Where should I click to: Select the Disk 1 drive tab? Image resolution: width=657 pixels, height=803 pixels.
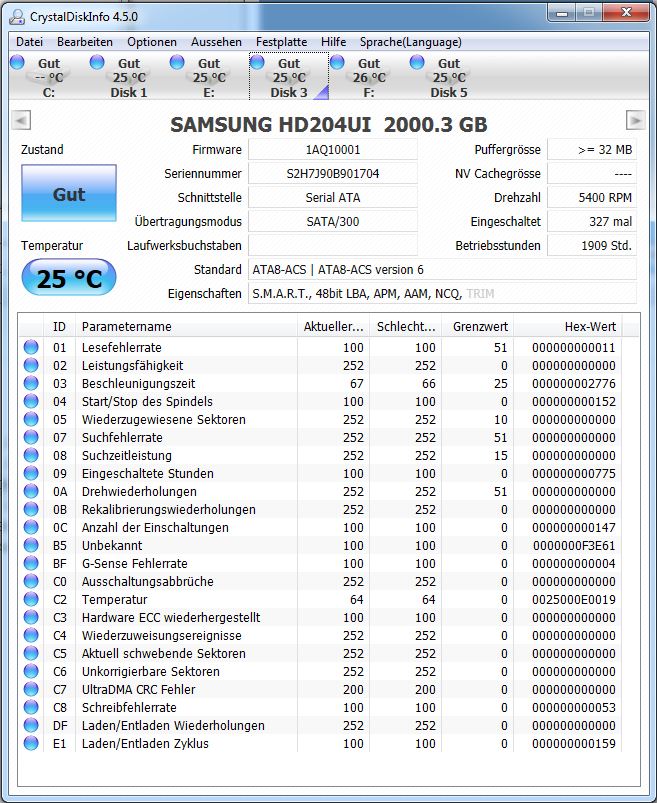[129, 77]
